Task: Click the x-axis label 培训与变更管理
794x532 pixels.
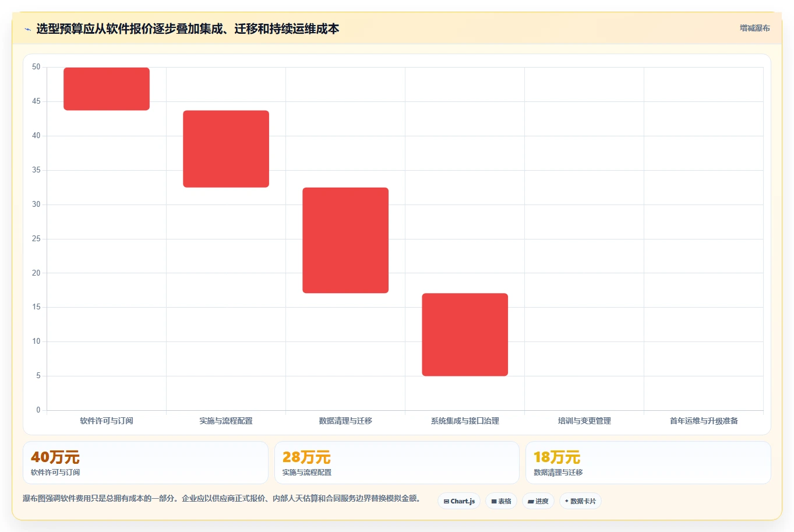Action: (584, 421)
